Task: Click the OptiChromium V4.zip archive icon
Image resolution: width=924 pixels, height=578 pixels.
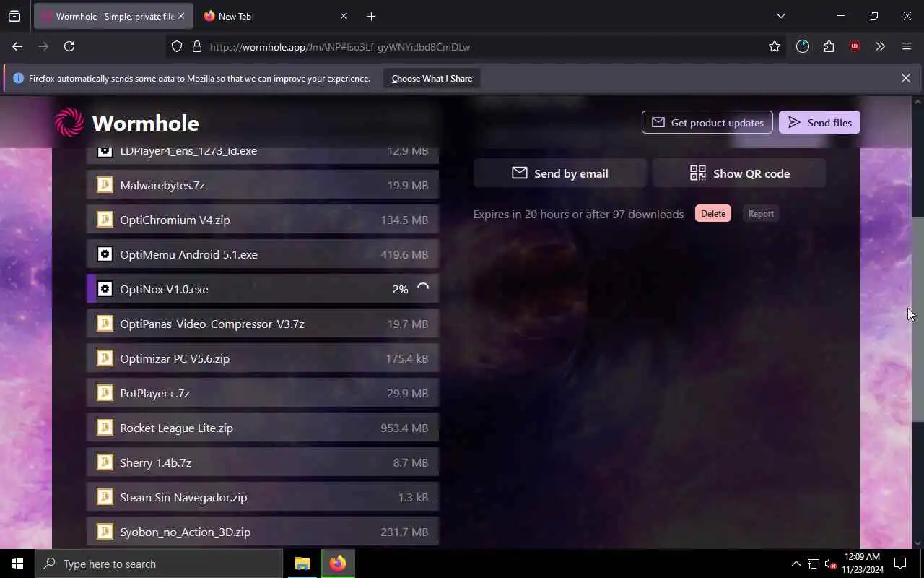Action: (105, 220)
